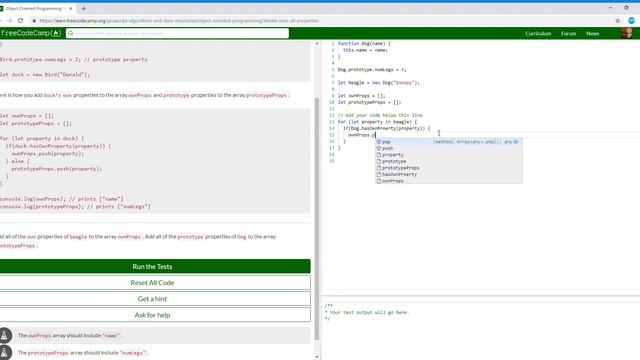Open the user profile avatar
This screenshot has height=360, width=640.
point(627,33)
